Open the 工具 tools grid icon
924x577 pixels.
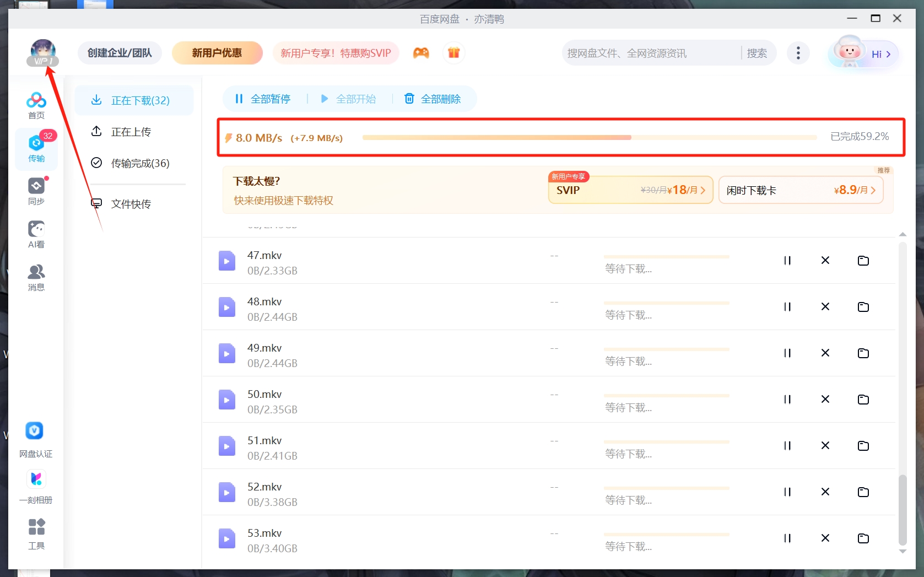click(x=36, y=533)
